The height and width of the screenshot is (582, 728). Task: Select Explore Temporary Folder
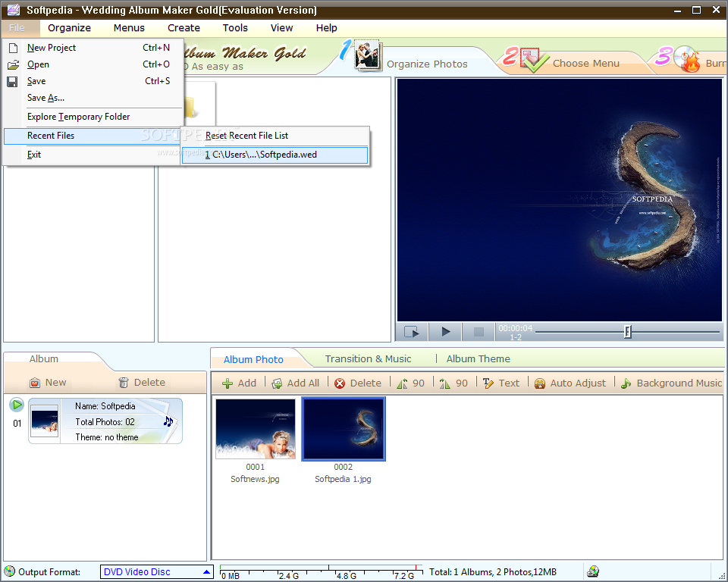click(93, 117)
